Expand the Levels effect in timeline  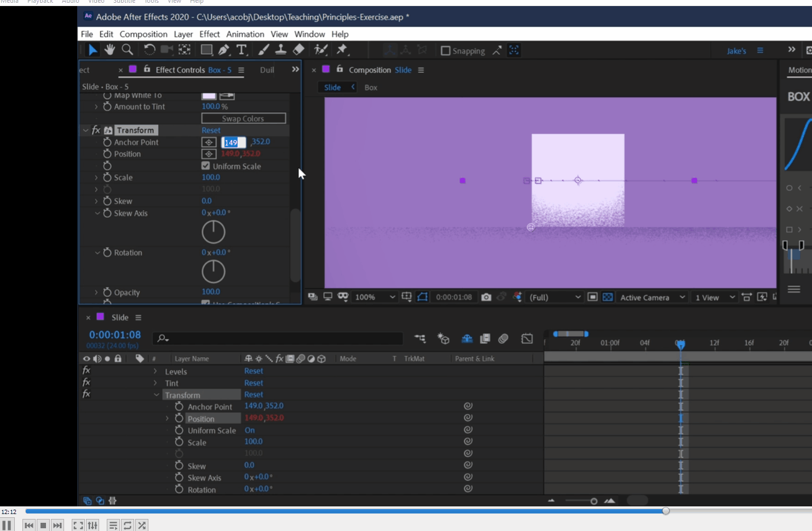[x=156, y=371]
